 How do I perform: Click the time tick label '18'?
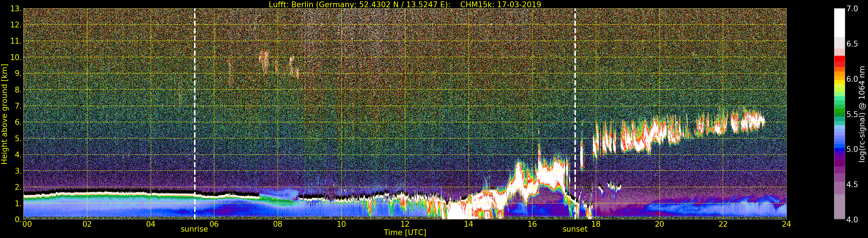pos(596,224)
